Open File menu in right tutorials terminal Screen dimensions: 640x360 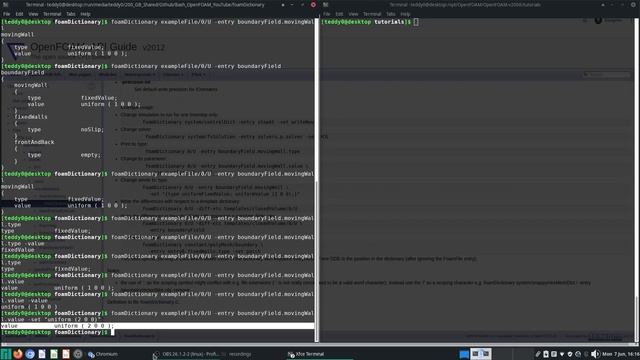(327, 14)
